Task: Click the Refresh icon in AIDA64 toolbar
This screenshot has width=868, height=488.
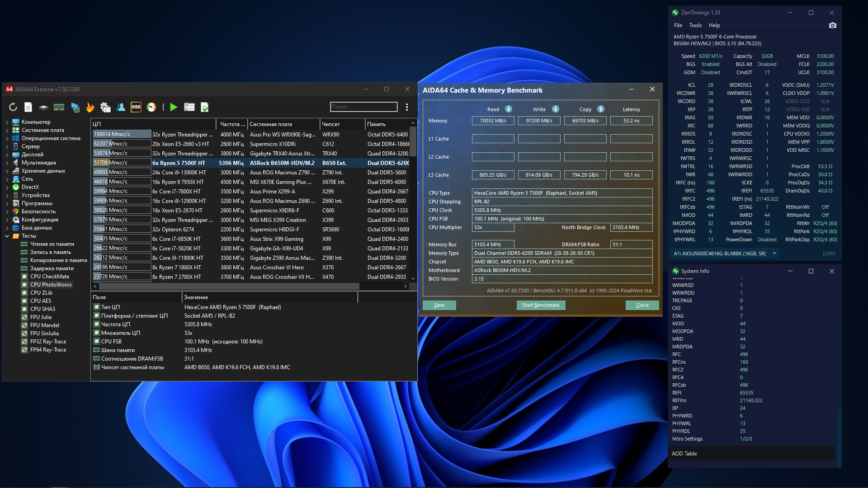Action: pyautogui.click(x=13, y=107)
